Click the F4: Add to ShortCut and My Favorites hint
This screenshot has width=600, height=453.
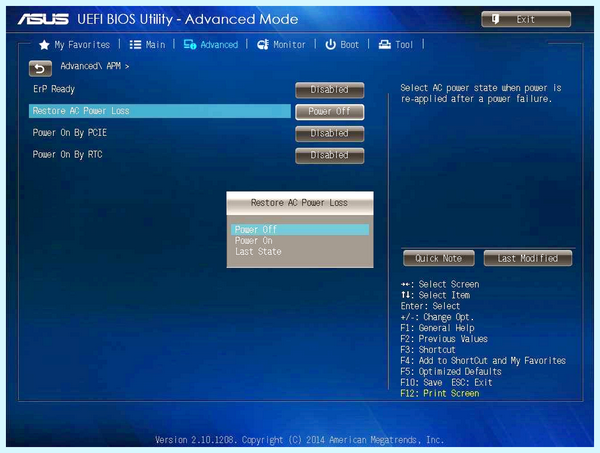click(483, 360)
